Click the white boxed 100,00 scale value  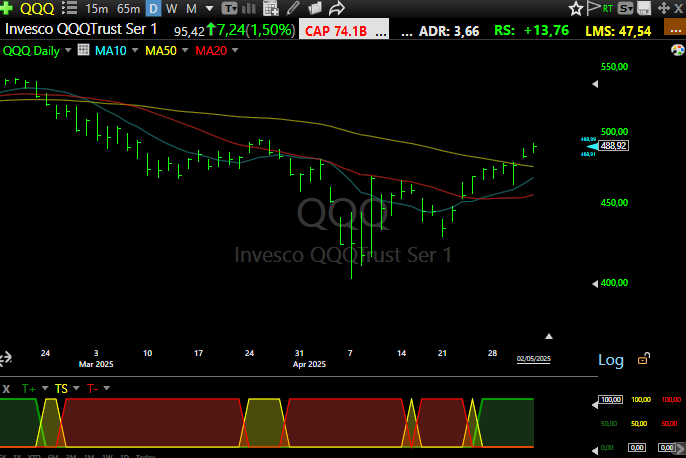[611, 399]
